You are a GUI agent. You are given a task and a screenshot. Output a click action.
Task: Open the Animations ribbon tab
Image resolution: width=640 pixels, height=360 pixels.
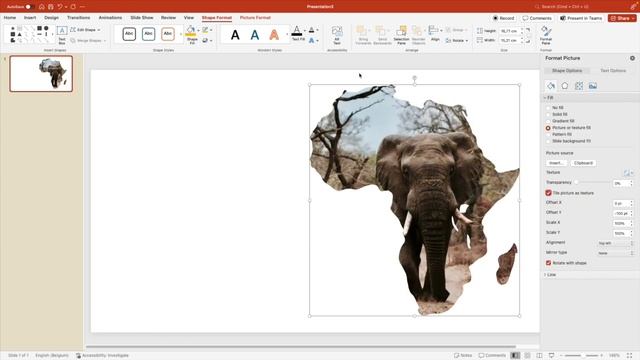(x=110, y=18)
